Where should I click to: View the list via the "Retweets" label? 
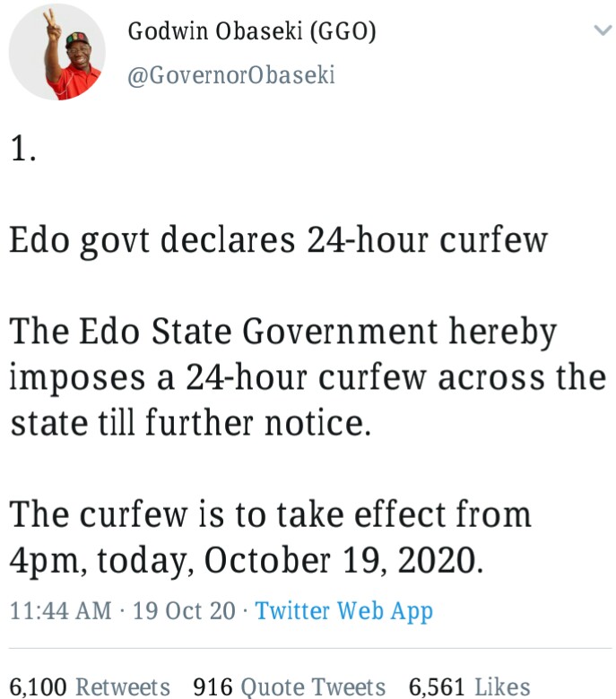pyautogui.click(x=123, y=687)
